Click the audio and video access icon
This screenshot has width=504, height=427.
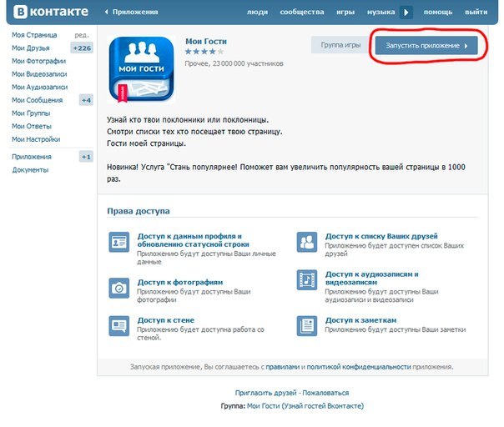pyautogui.click(x=307, y=279)
